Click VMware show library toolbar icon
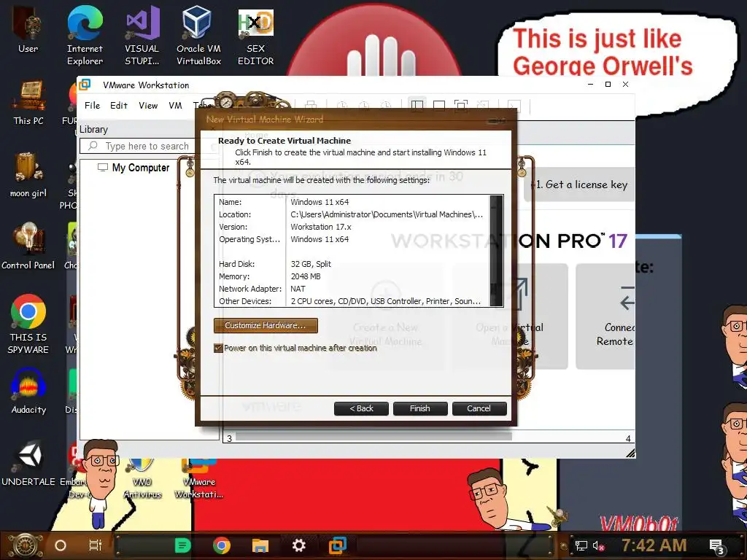747x560 pixels. [417, 105]
